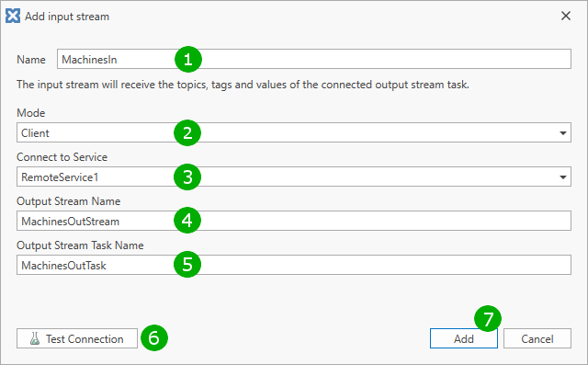The width and height of the screenshot is (588, 365).
Task: Click the Test Connection button
Action: pos(77,338)
